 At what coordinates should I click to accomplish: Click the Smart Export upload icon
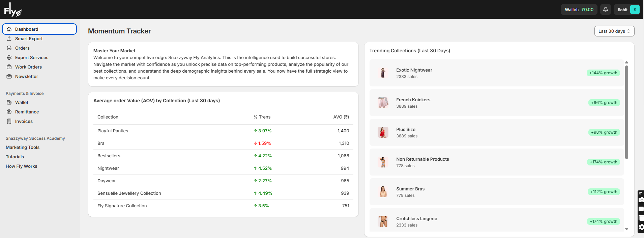9,38
